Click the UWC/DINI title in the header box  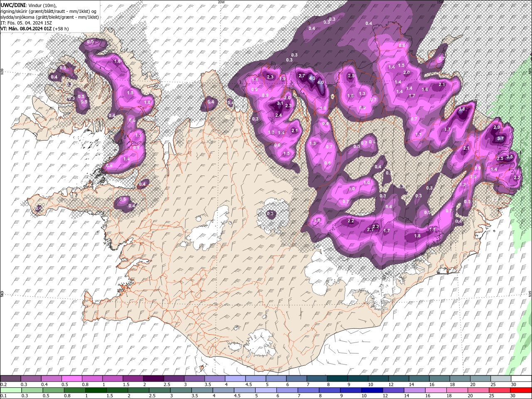13,5
